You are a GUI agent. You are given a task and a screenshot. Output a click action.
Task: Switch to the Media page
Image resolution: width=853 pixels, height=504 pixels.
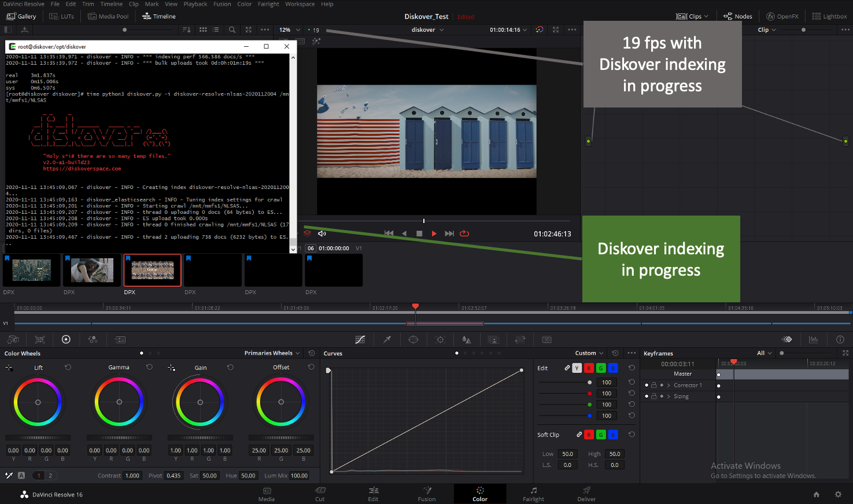tap(267, 494)
